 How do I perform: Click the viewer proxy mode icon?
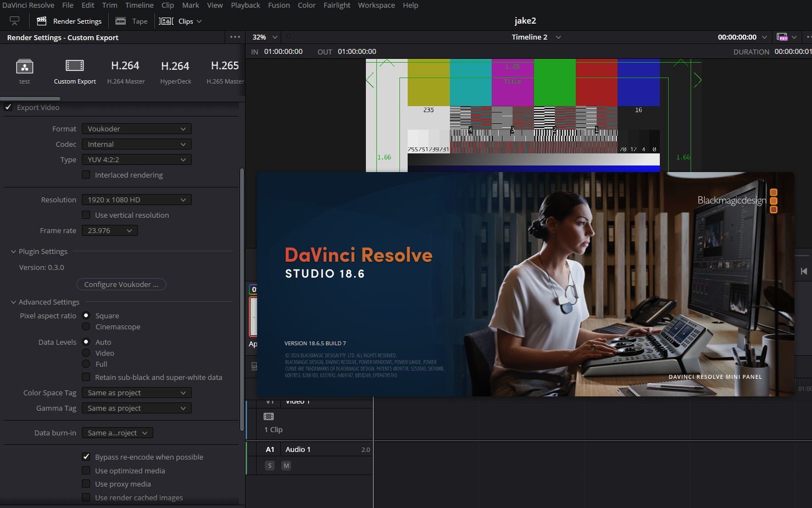[x=782, y=37]
